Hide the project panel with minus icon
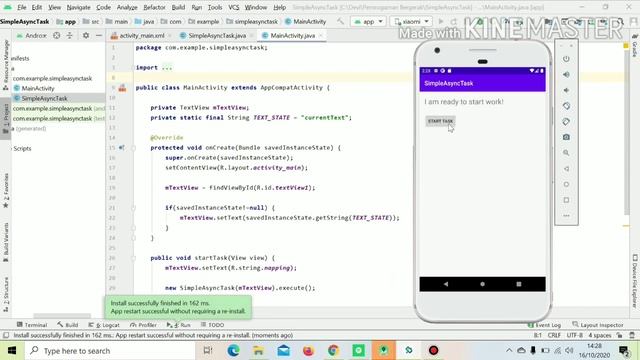Viewport: 640px width, 360px height. coord(99,36)
